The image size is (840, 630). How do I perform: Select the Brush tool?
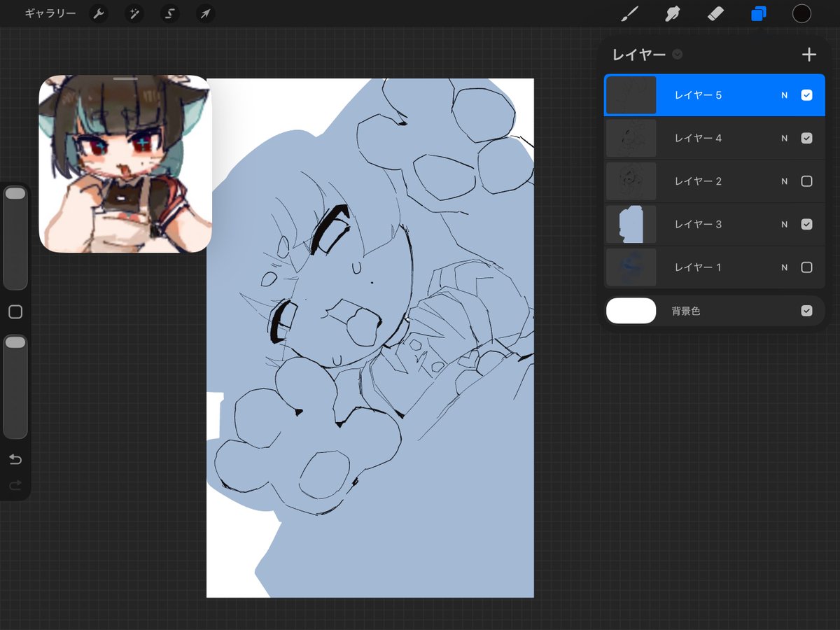(631, 13)
